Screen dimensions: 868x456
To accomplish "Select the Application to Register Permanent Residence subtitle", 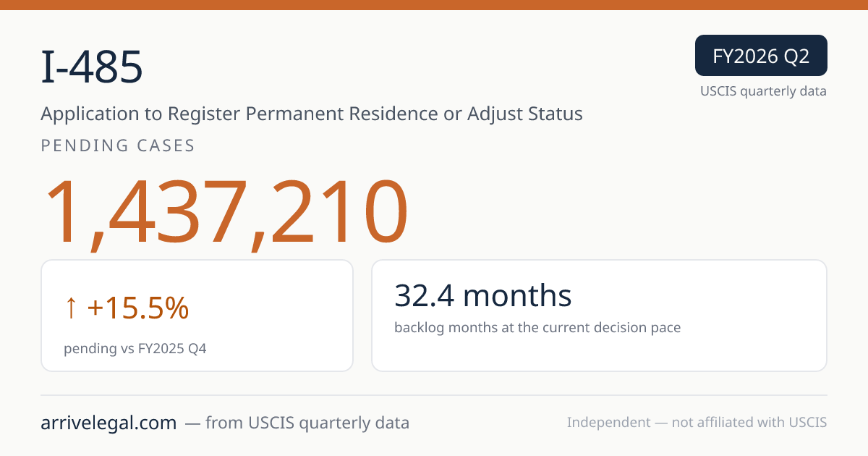I will click(312, 114).
